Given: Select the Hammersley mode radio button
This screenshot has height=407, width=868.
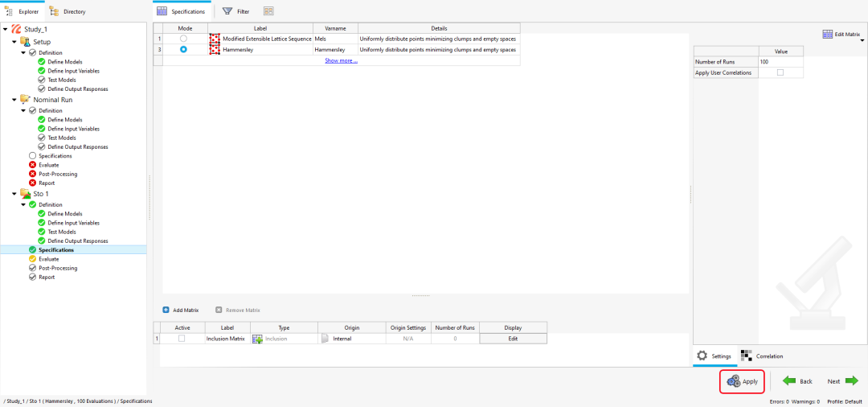Looking at the screenshot, I should pyautogui.click(x=183, y=50).
